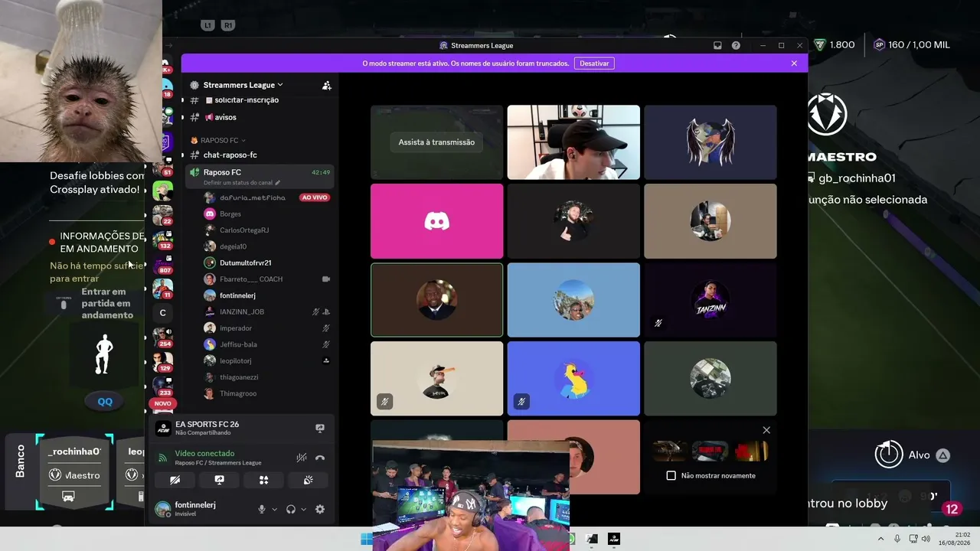
Task: Expand microphone input options arrow
Action: (x=274, y=510)
